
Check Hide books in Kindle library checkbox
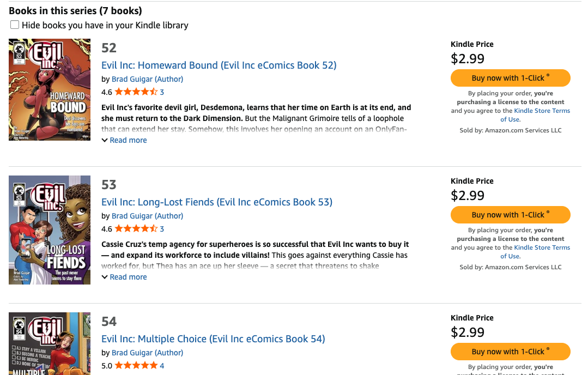[15, 25]
